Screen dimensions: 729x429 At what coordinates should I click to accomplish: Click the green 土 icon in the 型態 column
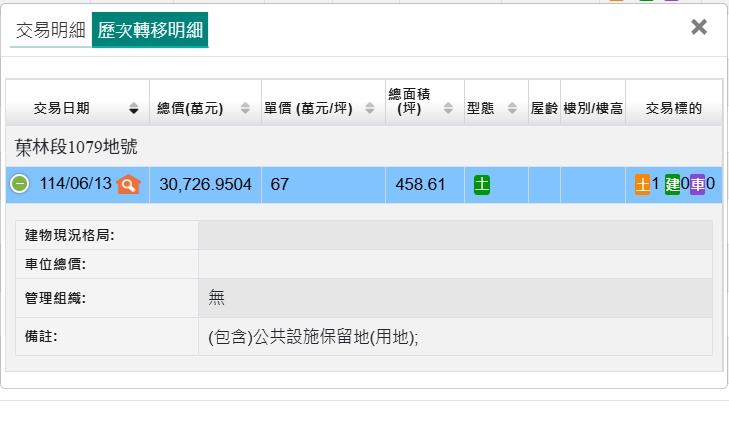(x=482, y=185)
